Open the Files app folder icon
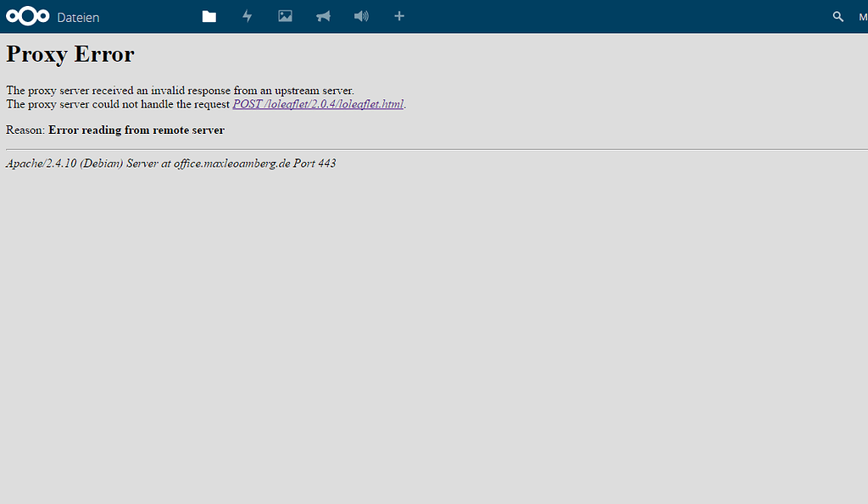Screen dimensions: 868x504 [209, 17]
